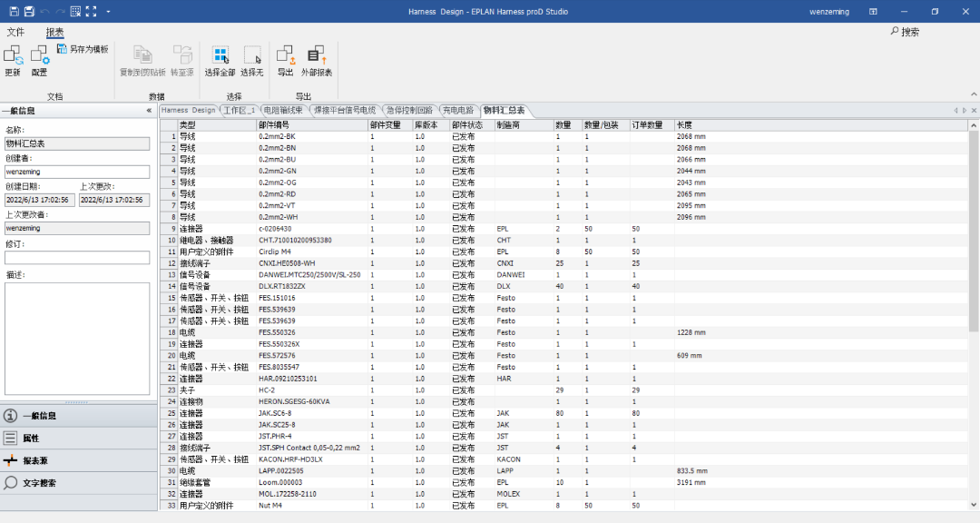Click the 创建者 field with wenzeming

coord(77,172)
